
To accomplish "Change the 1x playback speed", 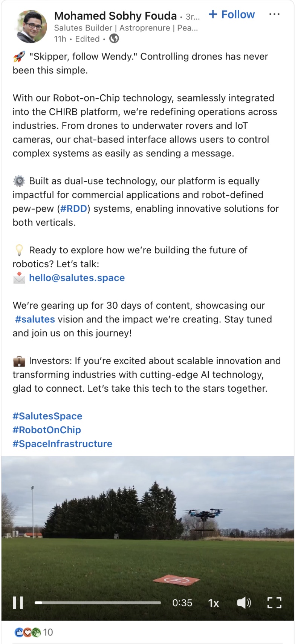I will (214, 603).
